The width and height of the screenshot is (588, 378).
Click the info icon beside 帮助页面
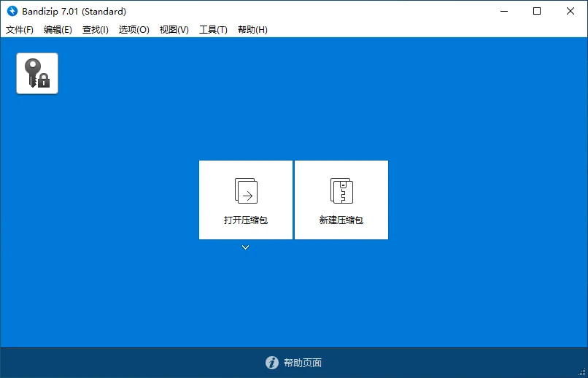coord(272,363)
